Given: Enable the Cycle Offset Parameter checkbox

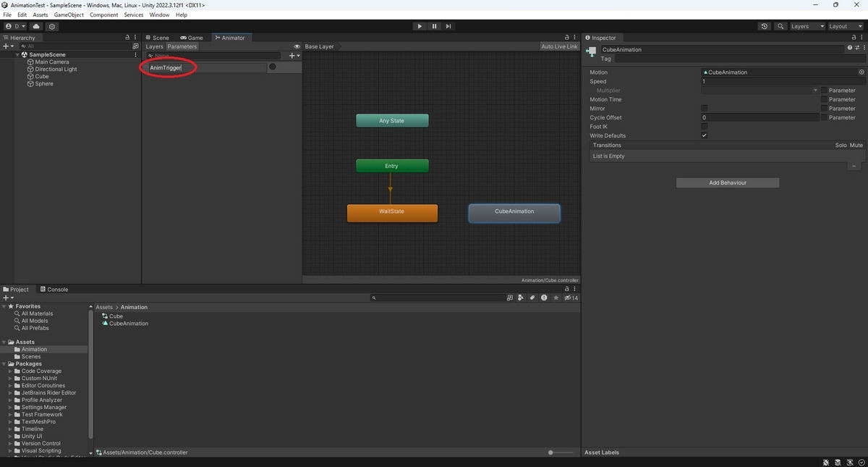Looking at the screenshot, I should pyautogui.click(x=824, y=117).
